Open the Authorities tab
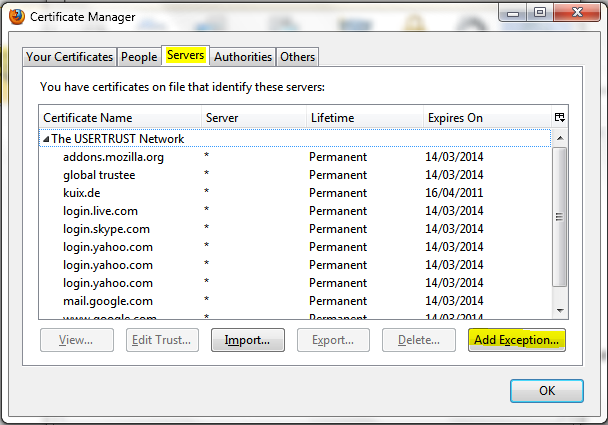Viewport: 608px width, 425px height. (x=243, y=57)
